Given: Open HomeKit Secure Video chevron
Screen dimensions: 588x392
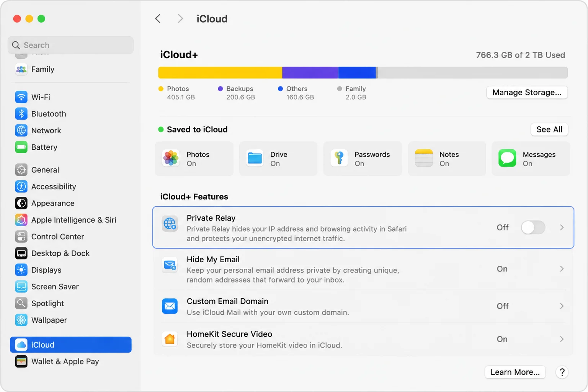Looking at the screenshot, I should click(x=562, y=339).
